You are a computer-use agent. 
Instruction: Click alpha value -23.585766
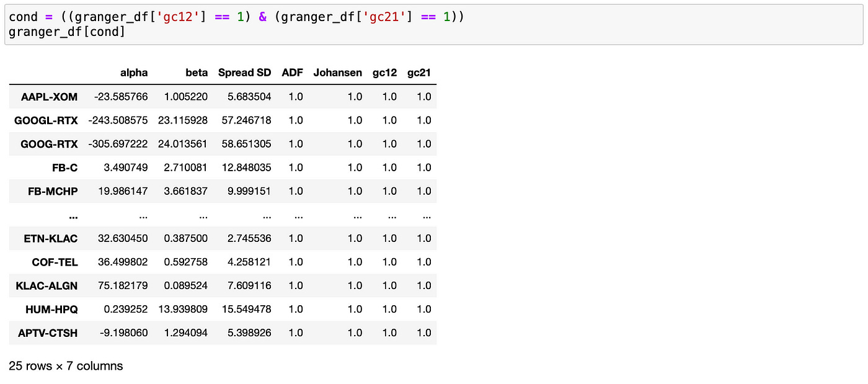pyautogui.click(x=121, y=97)
